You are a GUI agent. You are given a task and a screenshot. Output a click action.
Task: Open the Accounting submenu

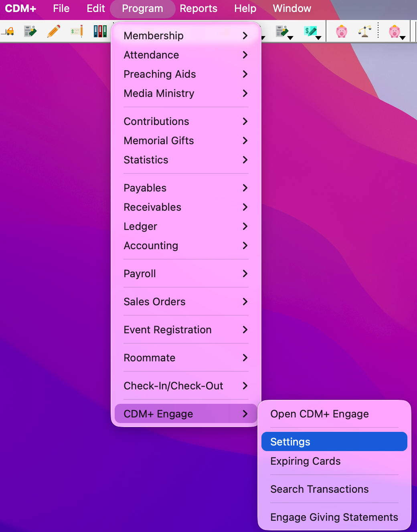(186, 246)
